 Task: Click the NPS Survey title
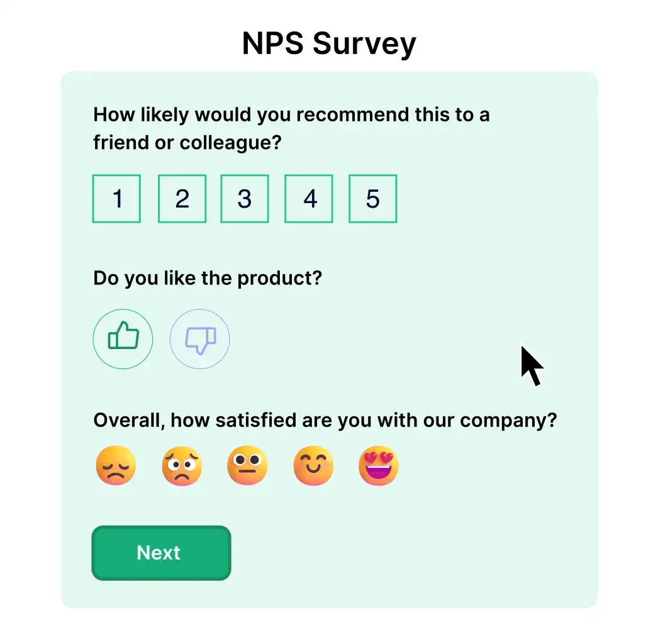328,43
